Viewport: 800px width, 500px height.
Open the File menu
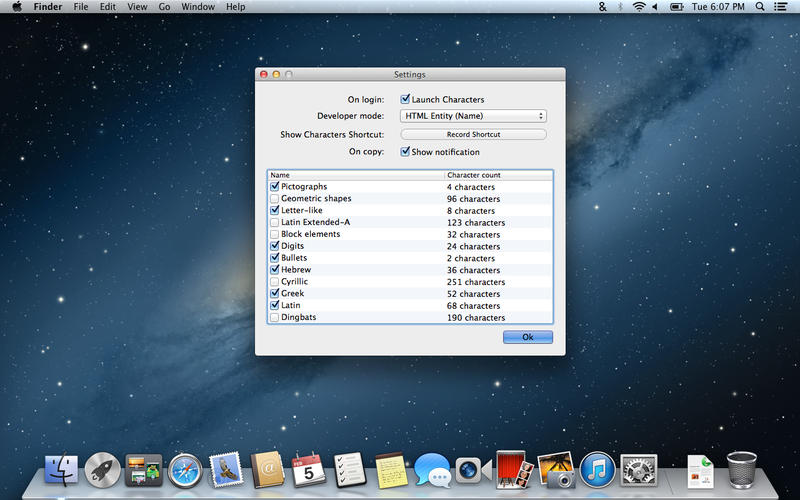click(x=81, y=7)
